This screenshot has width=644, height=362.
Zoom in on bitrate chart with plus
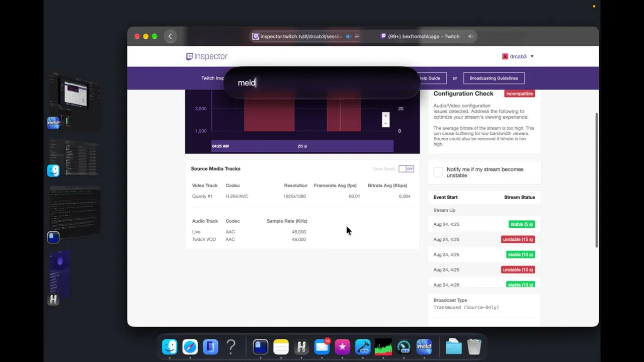click(x=386, y=116)
